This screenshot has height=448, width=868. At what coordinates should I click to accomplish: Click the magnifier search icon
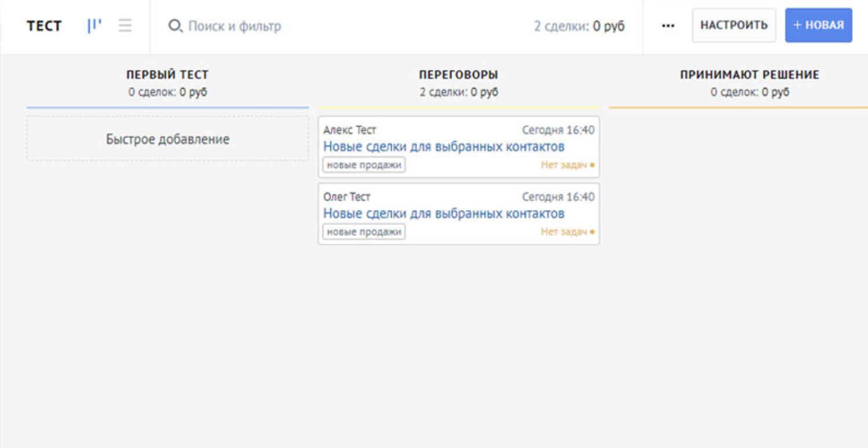click(174, 26)
